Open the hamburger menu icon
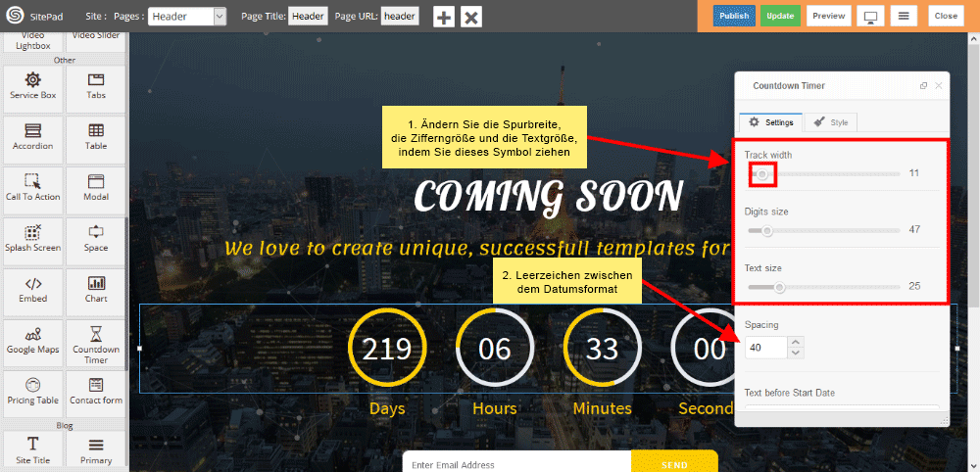980x472 pixels. point(904,16)
